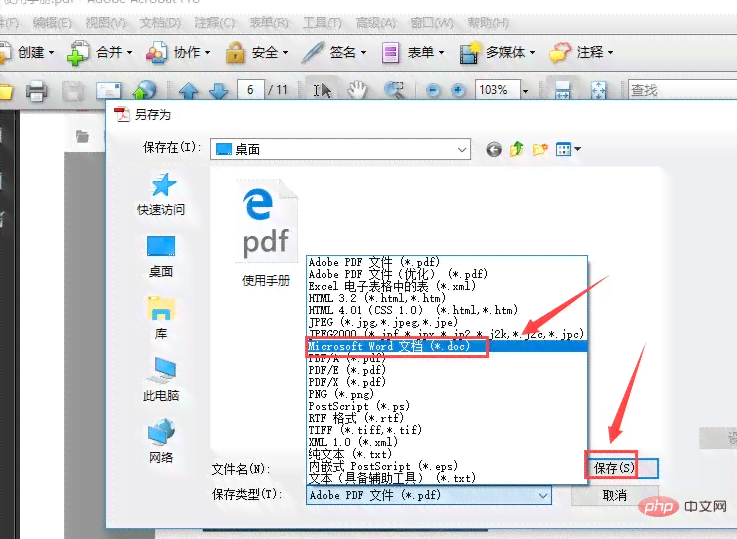737x539 pixels.
Task: Open the zoom percentage dropdown arrow
Action: [525, 90]
